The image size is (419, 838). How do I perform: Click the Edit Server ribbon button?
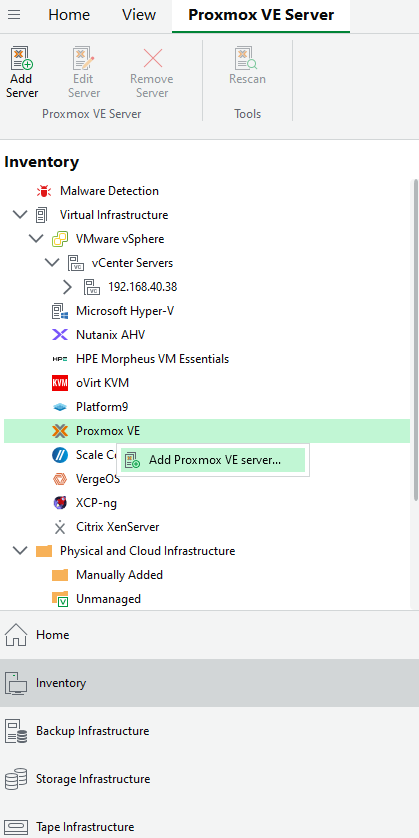tap(84, 73)
